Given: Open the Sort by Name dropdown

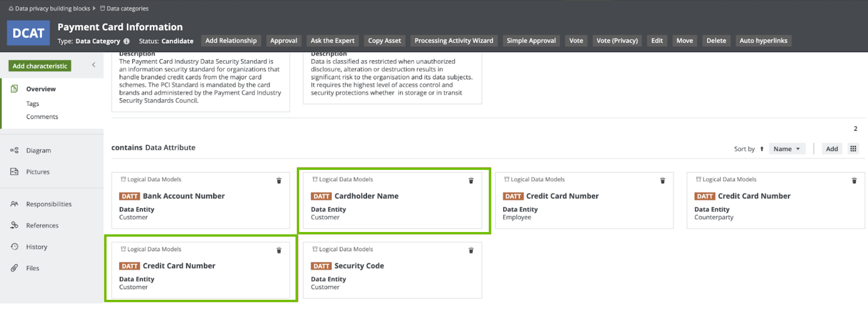Looking at the screenshot, I should [x=787, y=149].
